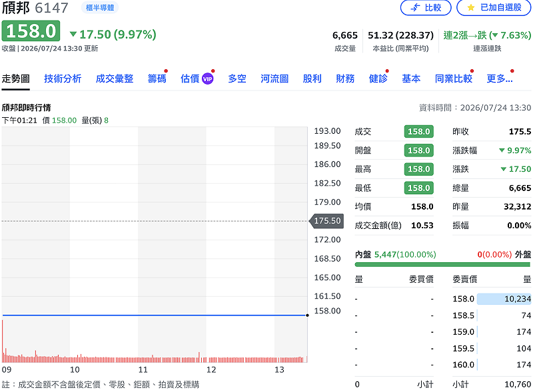Click the green down triangle beside 17.50 (9.97%)
Screen dimensions: 533x392
coord(73,34)
